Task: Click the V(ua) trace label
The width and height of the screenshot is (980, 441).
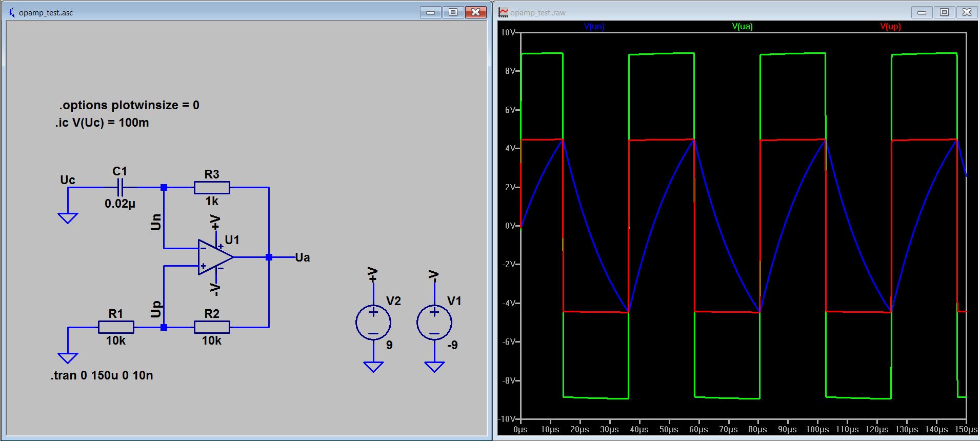Action: (x=742, y=27)
